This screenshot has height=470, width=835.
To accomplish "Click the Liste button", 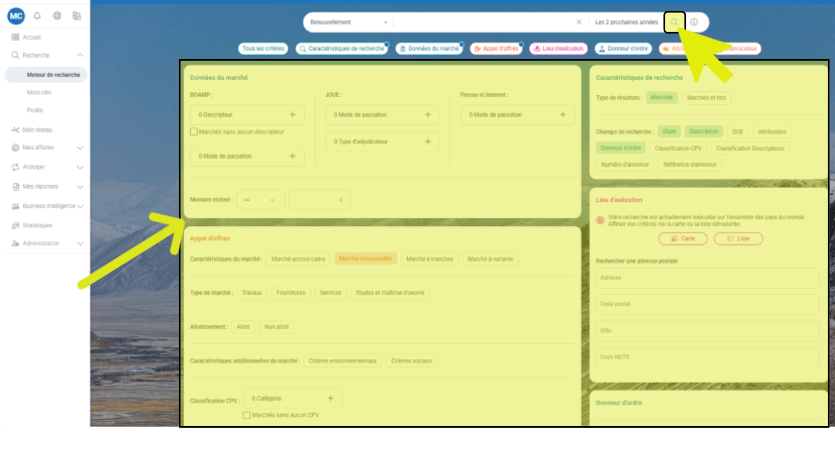I will tap(738, 239).
